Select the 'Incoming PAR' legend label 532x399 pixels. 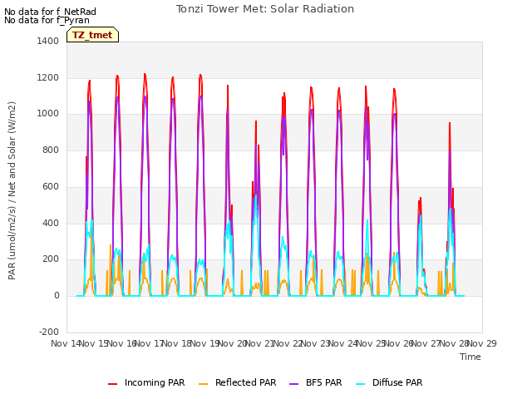point(155,382)
